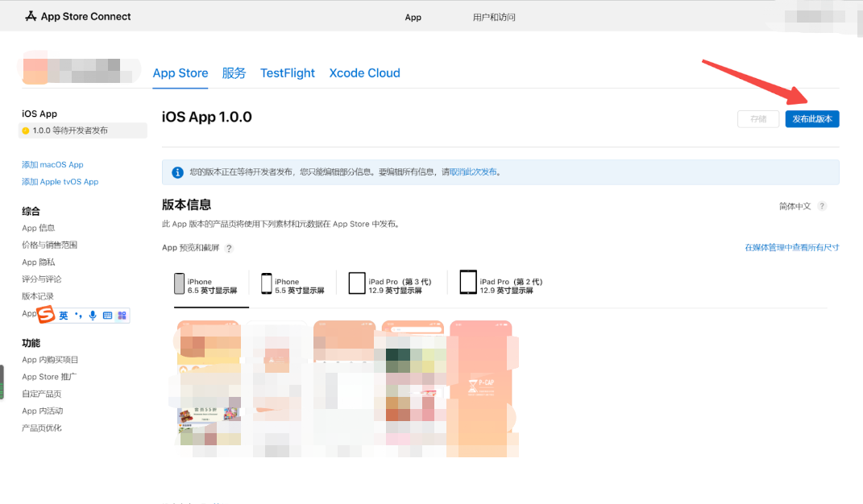Click the 发布此版本 button
The height and width of the screenshot is (504, 863).
(811, 119)
